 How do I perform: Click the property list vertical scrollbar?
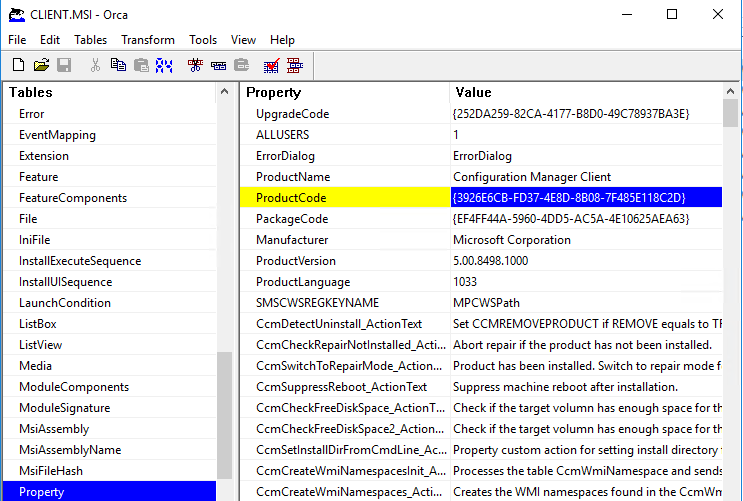pos(731,300)
